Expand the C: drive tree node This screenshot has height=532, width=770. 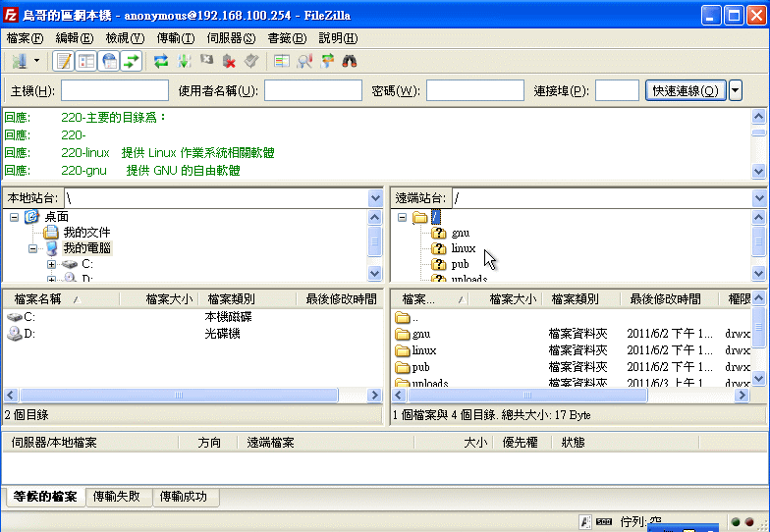click(x=51, y=264)
